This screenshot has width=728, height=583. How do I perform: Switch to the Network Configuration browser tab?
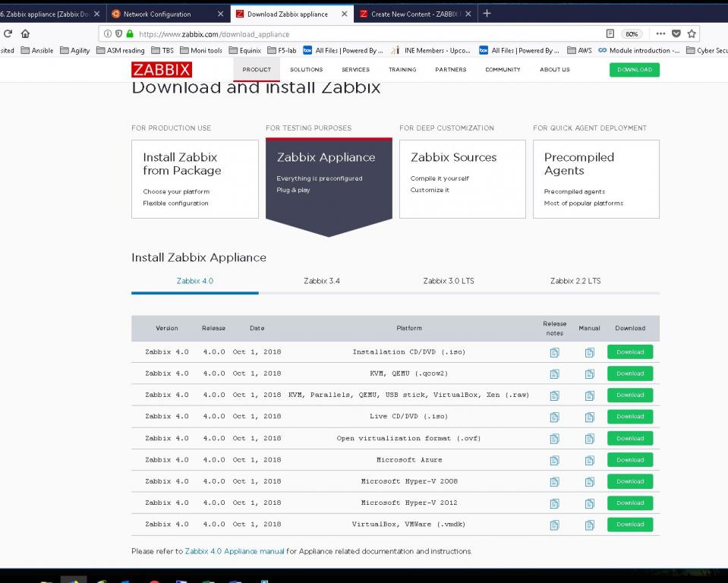tap(157, 14)
